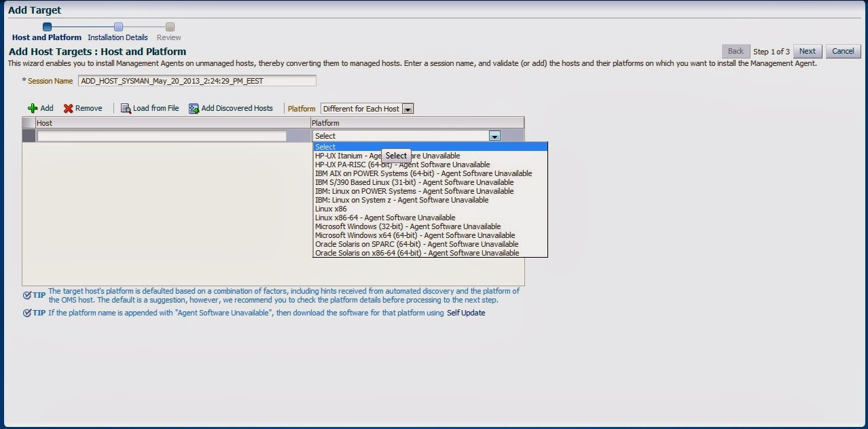Click into the Session Name field
This screenshot has width=868, height=429.
197,81
